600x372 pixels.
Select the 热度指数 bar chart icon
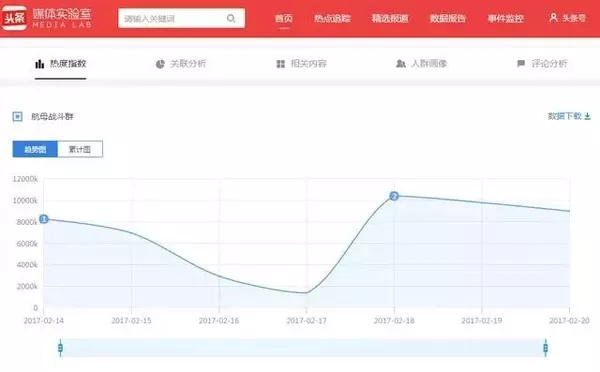(x=39, y=64)
